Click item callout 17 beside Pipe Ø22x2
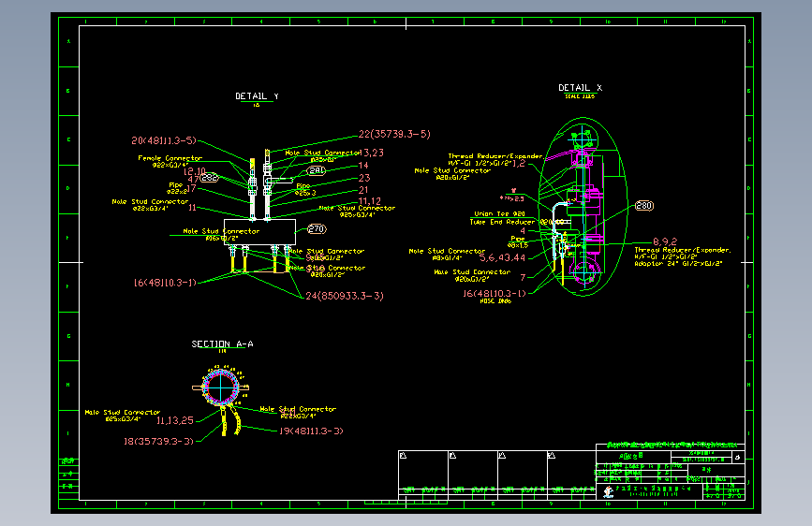This screenshot has width=812, height=526. click(192, 188)
